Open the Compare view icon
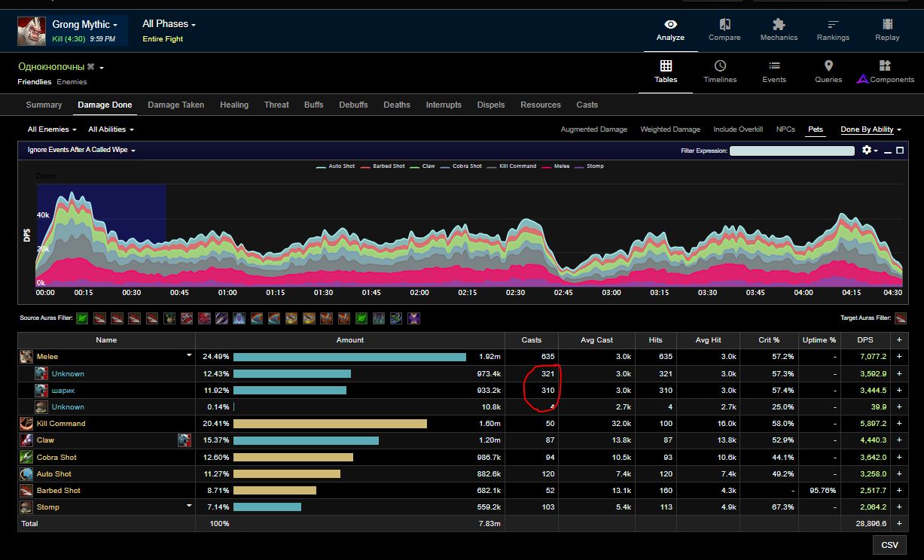 click(724, 26)
